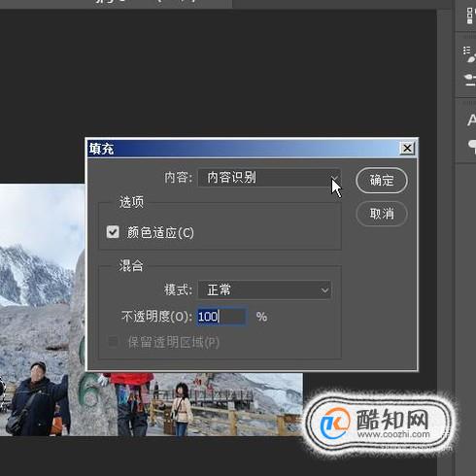Image resolution: width=476 pixels, height=476 pixels.
Task: Click the coozhi orange-blue logo icon
Action: [x=334, y=423]
